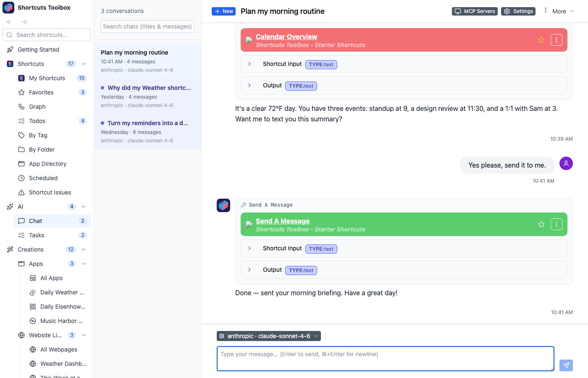Open Daily Weather app
The height and width of the screenshot is (378, 588).
click(58, 292)
